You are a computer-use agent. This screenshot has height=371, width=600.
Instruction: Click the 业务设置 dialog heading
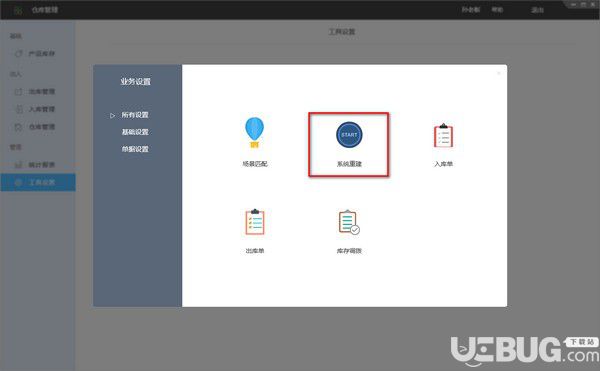135,81
